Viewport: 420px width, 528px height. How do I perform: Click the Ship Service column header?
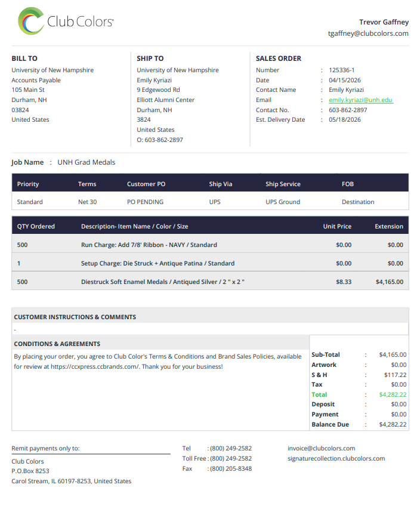(x=283, y=184)
